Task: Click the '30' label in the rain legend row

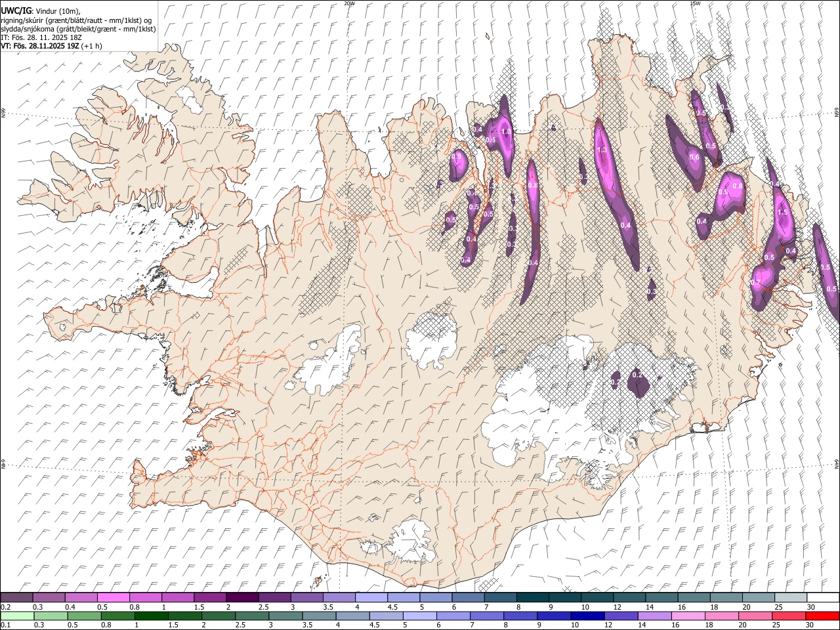Action: [810, 625]
